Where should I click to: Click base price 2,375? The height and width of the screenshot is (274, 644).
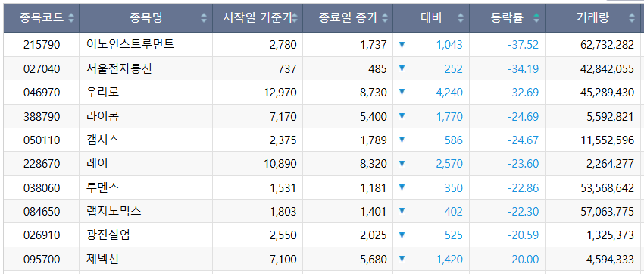(283, 140)
